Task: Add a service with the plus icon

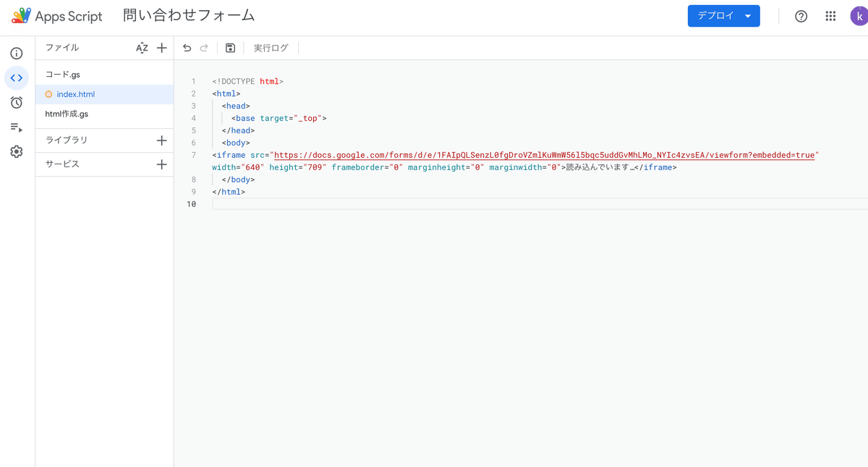Action: [x=162, y=164]
